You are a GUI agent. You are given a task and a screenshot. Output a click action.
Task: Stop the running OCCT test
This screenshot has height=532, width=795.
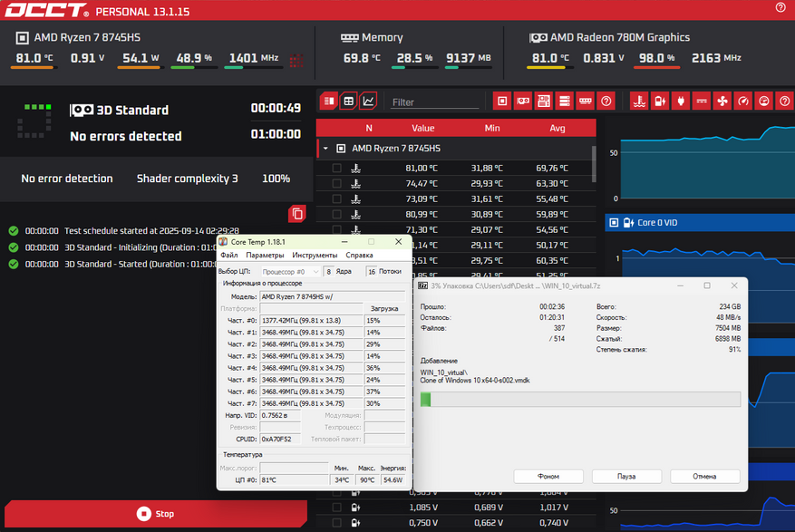tap(156, 514)
